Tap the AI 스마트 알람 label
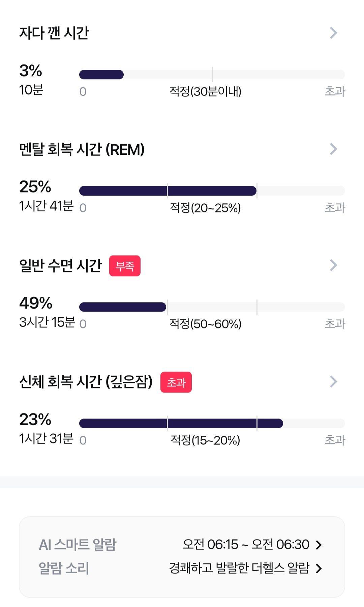364x607 pixels. pos(78,545)
